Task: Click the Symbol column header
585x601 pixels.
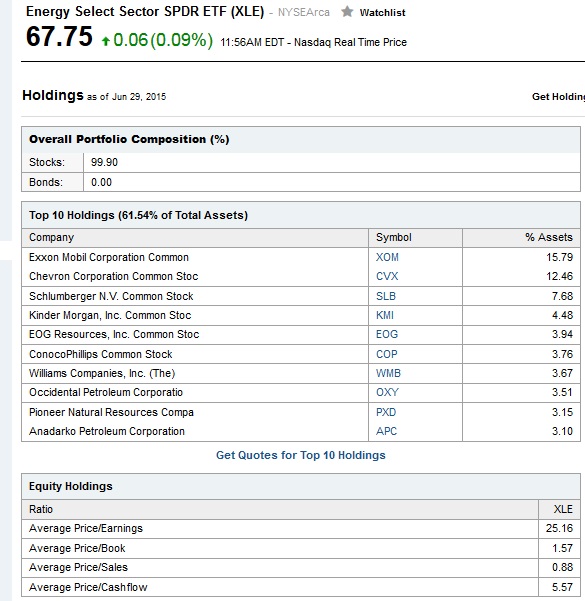Action: (x=394, y=237)
